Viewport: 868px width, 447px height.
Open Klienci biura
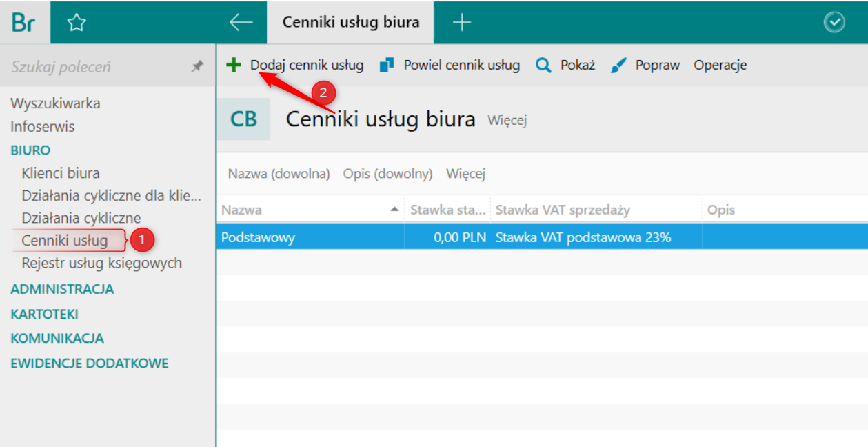point(61,173)
